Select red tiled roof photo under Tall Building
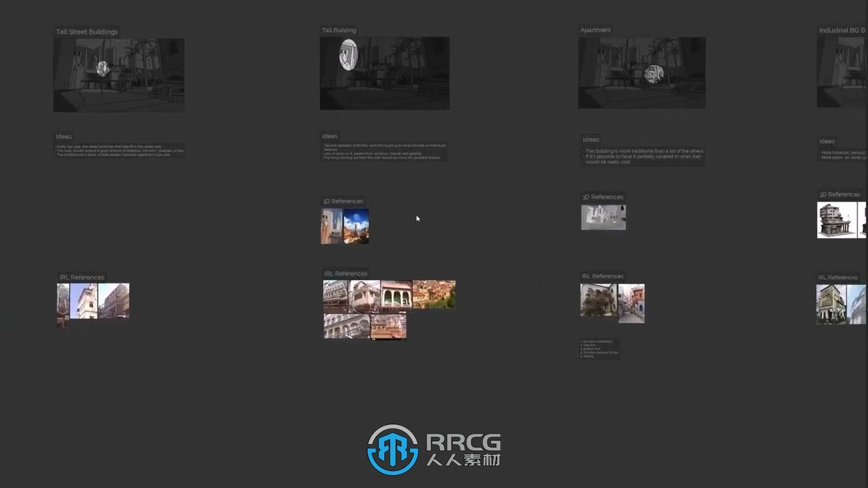The width and height of the screenshot is (868, 488). tap(389, 326)
